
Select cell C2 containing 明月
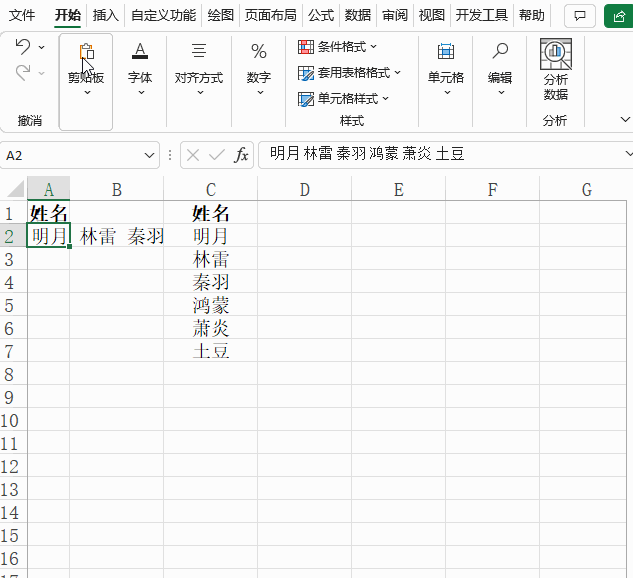click(x=211, y=236)
